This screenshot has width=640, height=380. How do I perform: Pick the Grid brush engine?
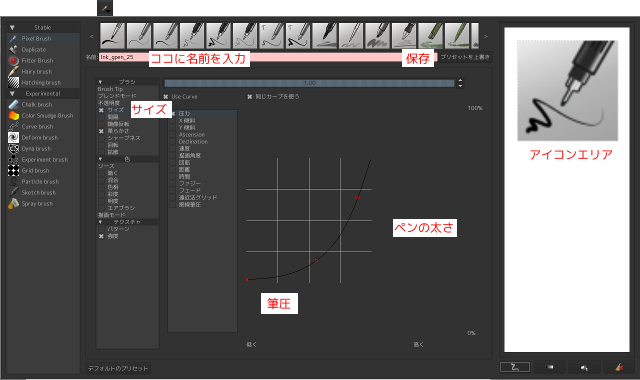[x=43, y=171]
